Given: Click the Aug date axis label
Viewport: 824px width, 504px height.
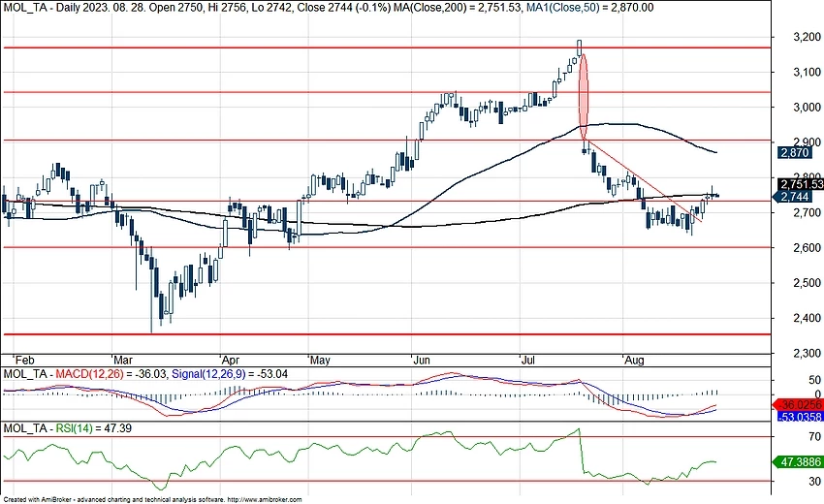Looking at the screenshot, I should [634, 361].
